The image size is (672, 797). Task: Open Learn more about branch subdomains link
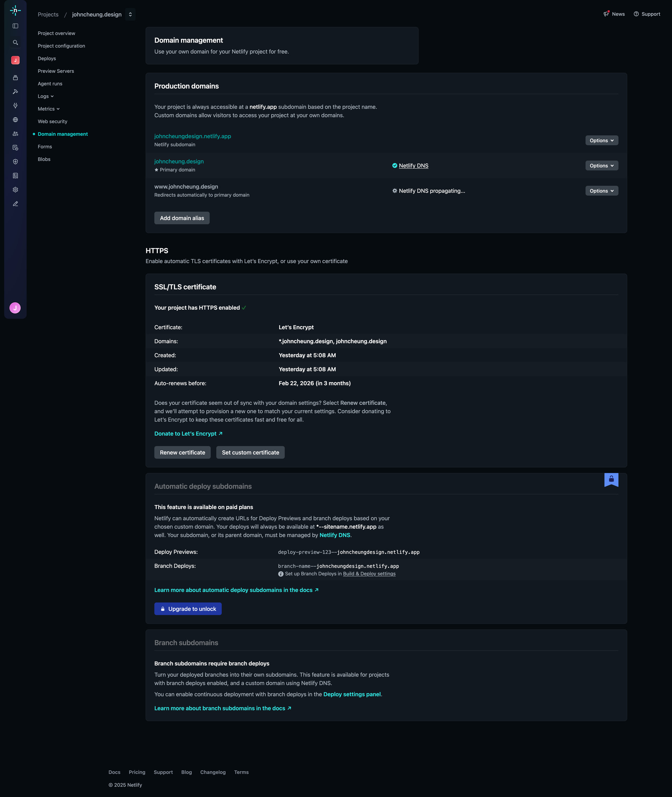click(223, 708)
